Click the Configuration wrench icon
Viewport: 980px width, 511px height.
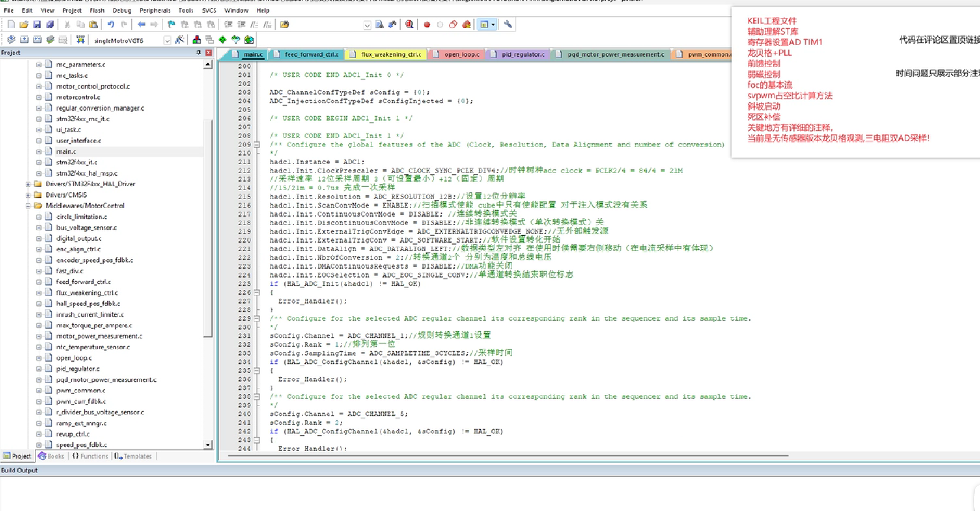pyautogui.click(x=508, y=25)
